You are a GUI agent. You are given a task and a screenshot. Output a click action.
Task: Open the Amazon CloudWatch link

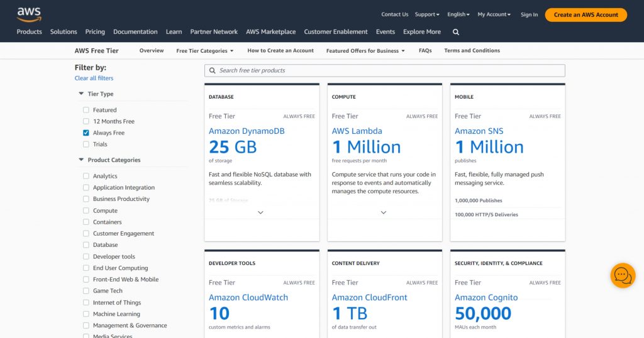[x=248, y=297]
